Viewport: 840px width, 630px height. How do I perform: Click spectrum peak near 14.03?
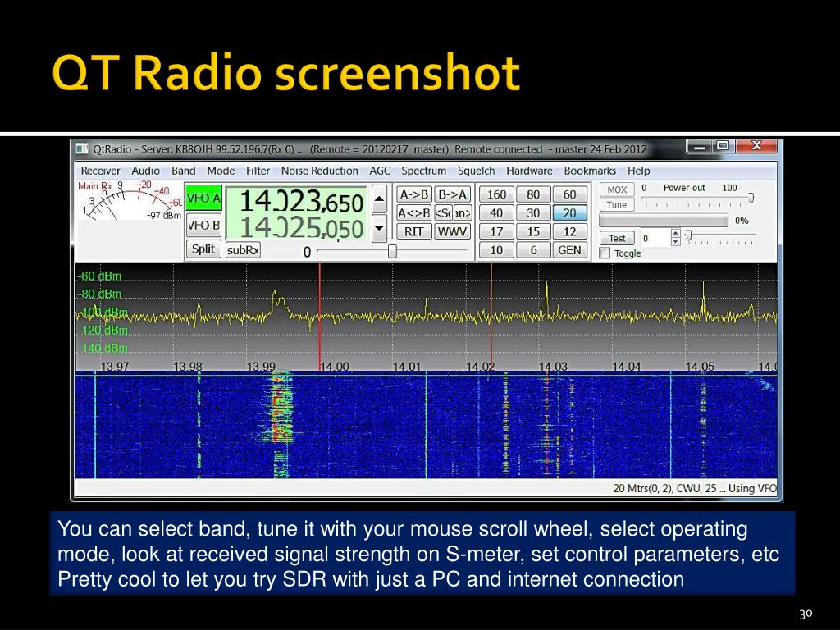click(x=547, y=296)
